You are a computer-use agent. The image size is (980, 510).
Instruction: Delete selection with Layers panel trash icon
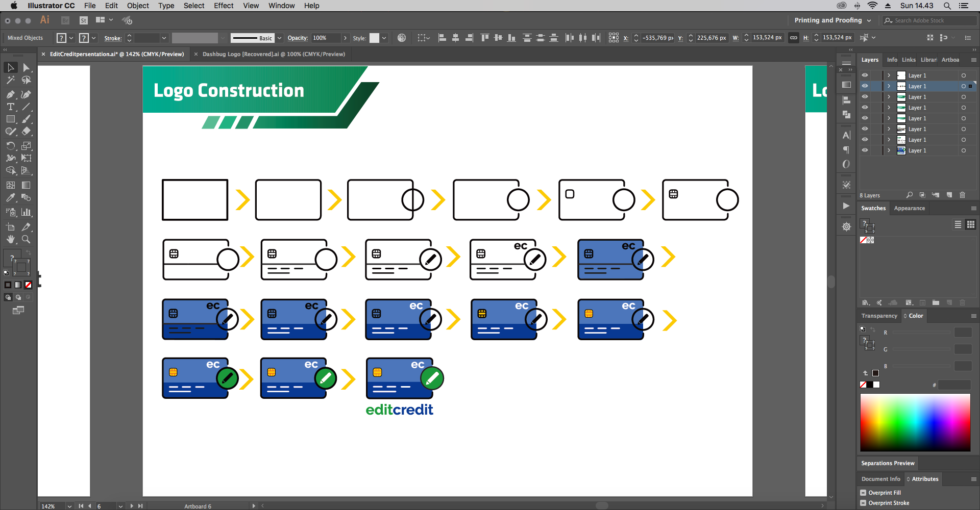(x=962, y=195)
